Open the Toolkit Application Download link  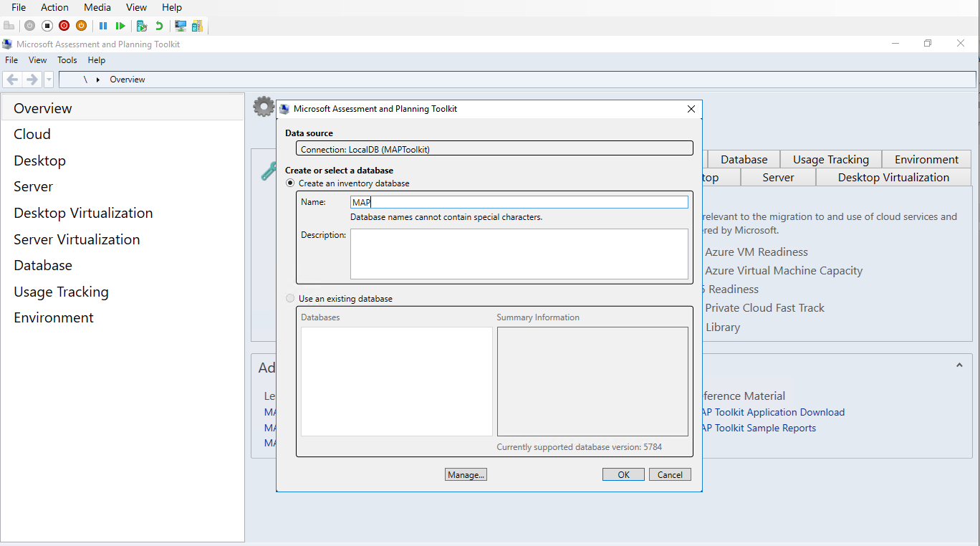772,412
